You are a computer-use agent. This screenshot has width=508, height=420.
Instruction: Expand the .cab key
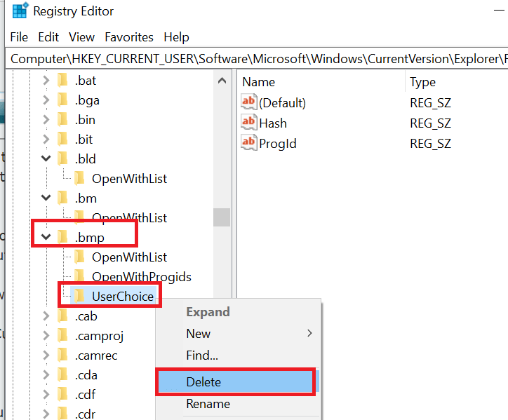tap(46, 316)
